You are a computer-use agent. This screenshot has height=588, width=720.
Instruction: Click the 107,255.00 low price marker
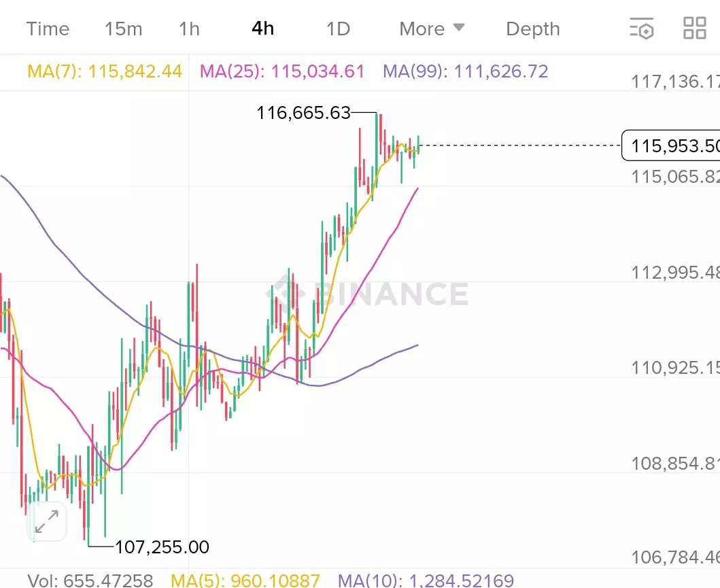[162, 547]
